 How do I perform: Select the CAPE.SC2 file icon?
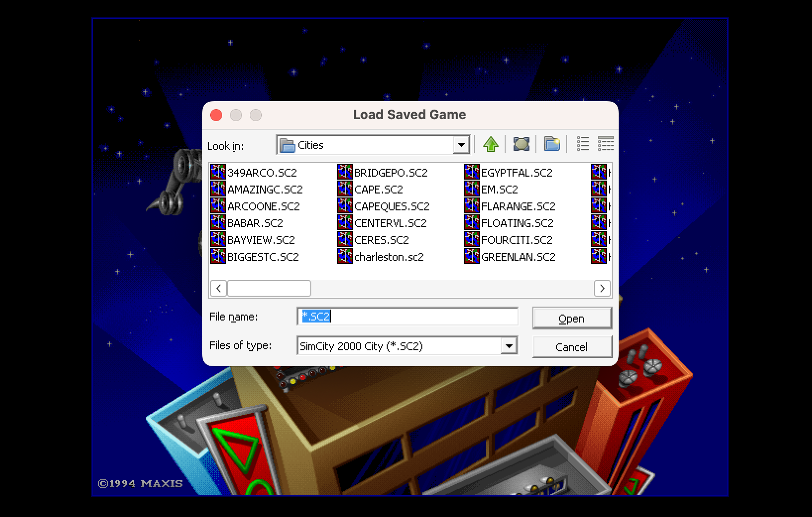click(x=345, y=189)
